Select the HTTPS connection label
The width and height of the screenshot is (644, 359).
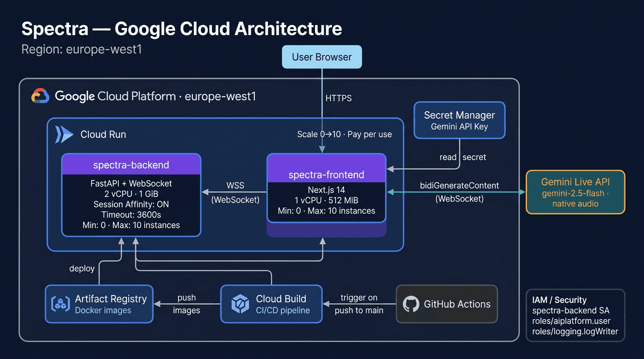click(x=338, y=98)
